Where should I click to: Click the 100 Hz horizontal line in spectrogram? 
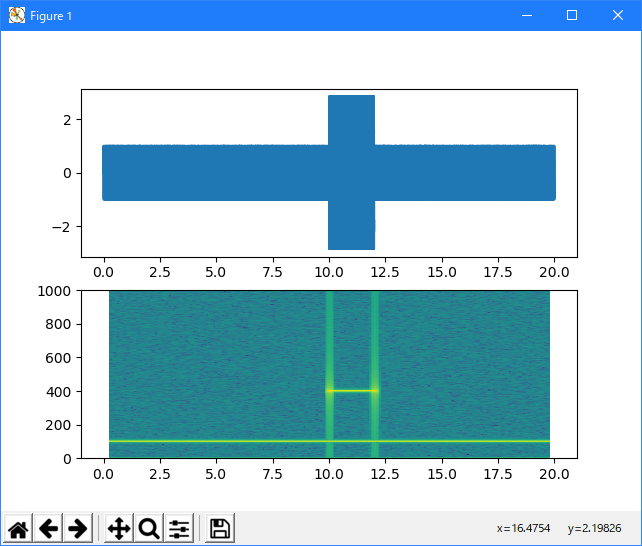[329, 441]
